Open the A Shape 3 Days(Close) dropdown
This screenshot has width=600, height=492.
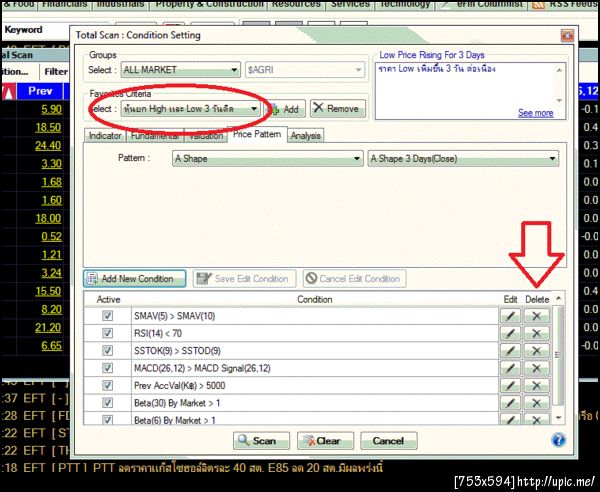pyautogui.click(x=463, y=158)
